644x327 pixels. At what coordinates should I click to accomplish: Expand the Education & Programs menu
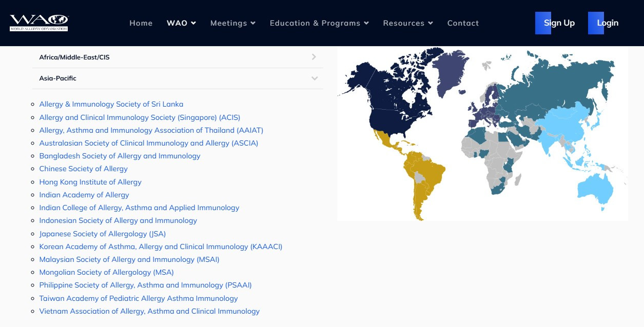click(x=319, y=23)
